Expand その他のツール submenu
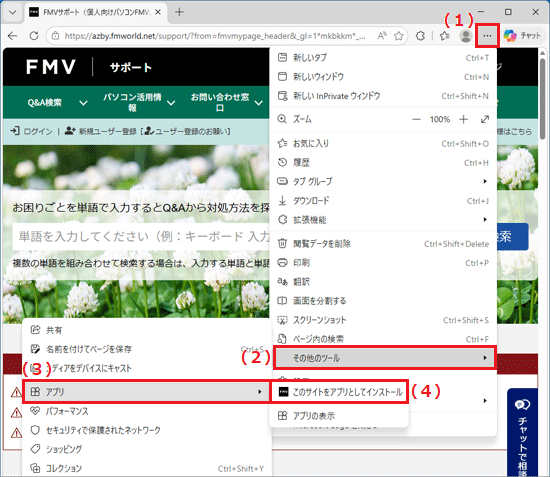550x477 pixels. 384,358
